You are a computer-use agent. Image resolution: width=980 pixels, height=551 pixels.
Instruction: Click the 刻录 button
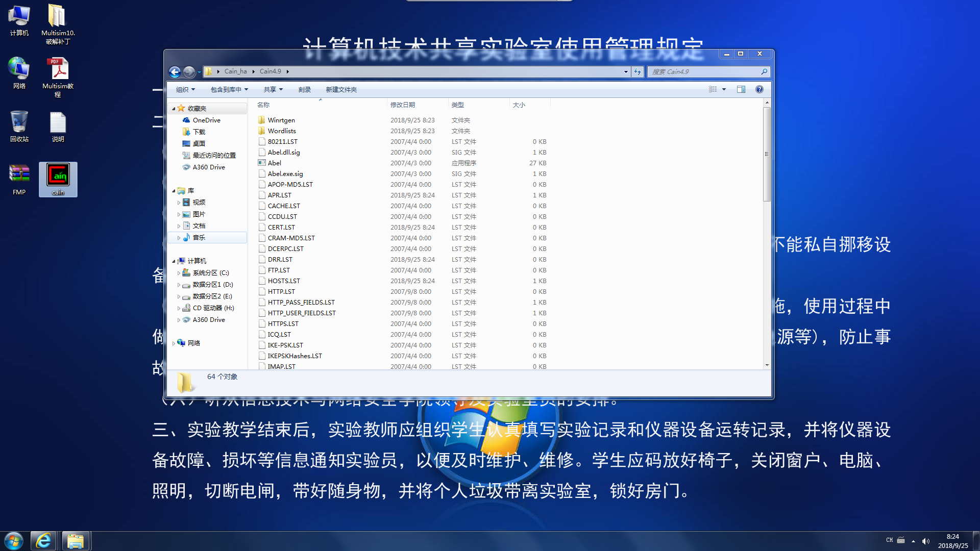(305, 89)
